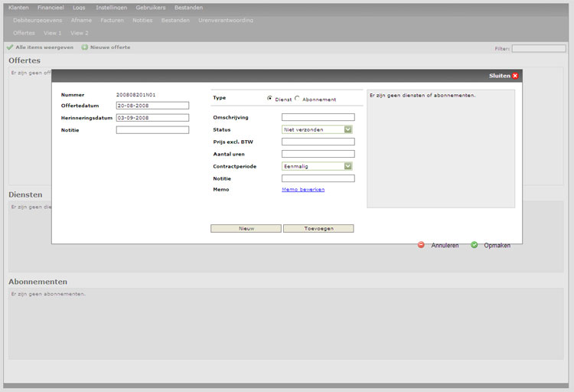Click the red Annuleren minus icon
Screen dimensions: 574x392
click(421, 245)
